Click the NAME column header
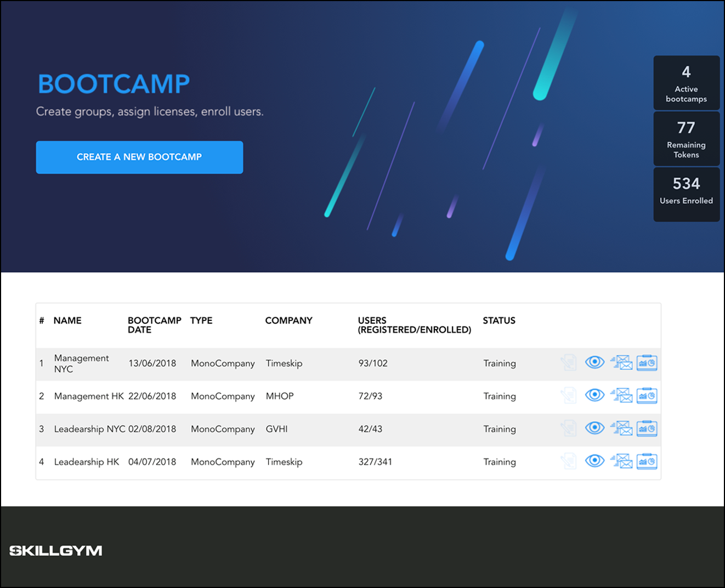The width and height of the screenshot is (725, 588). tap(67, 321)
